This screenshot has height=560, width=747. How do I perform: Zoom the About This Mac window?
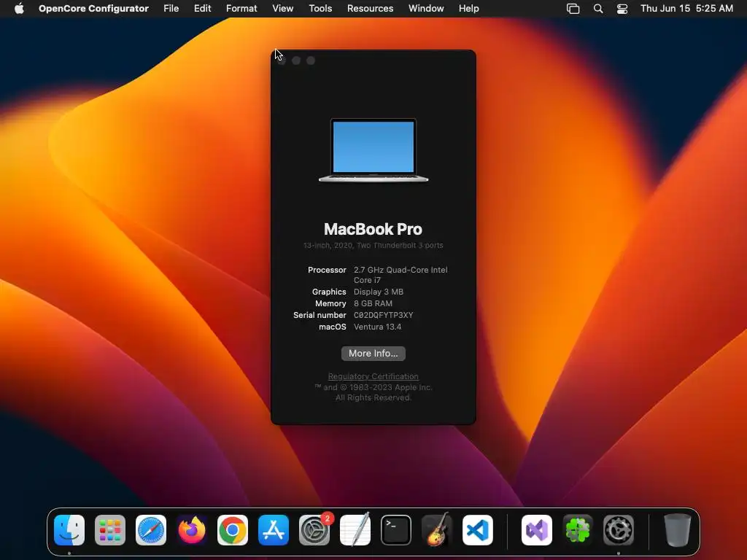pyautogui.click(x=311, y=61)
